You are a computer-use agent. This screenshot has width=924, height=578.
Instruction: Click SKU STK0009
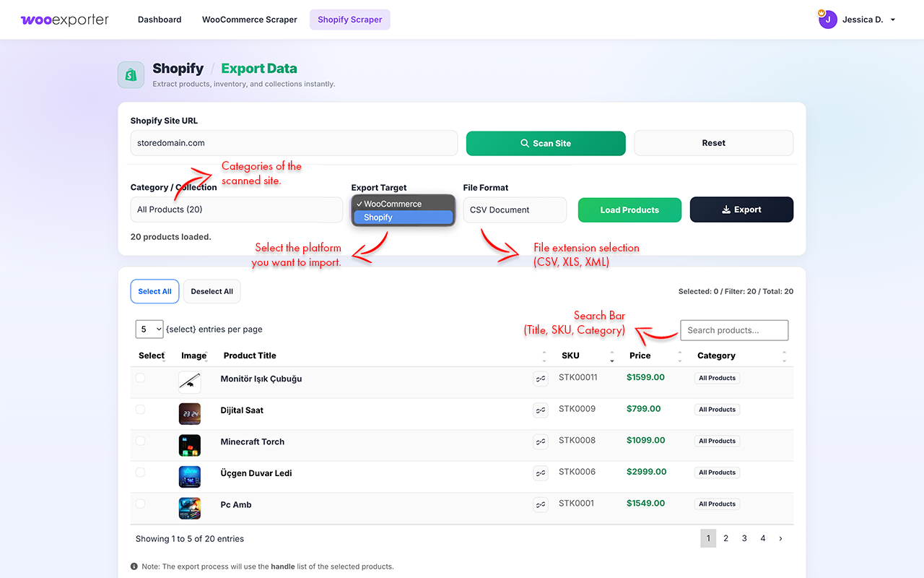tap(577, 409)
